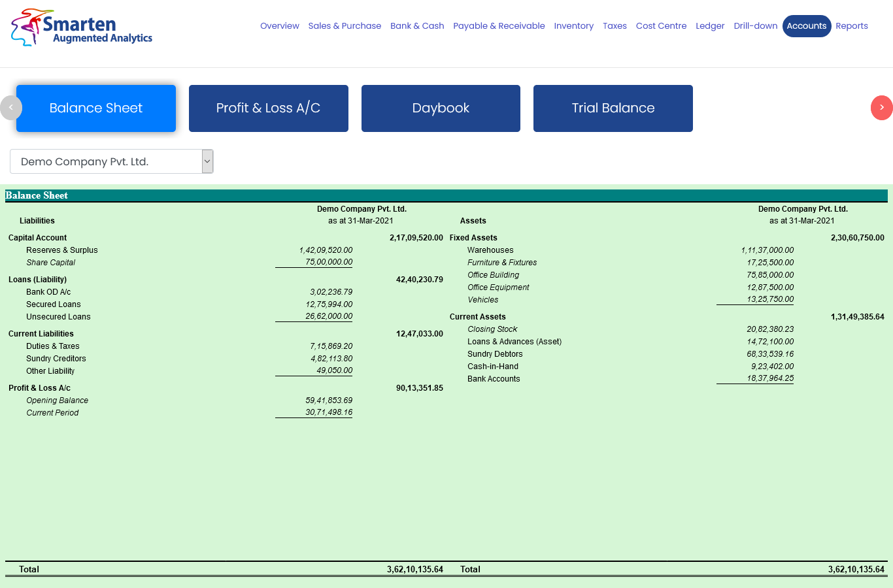Open the Drill-down page
The image size is (893, 588).
(x=756, y=26)
